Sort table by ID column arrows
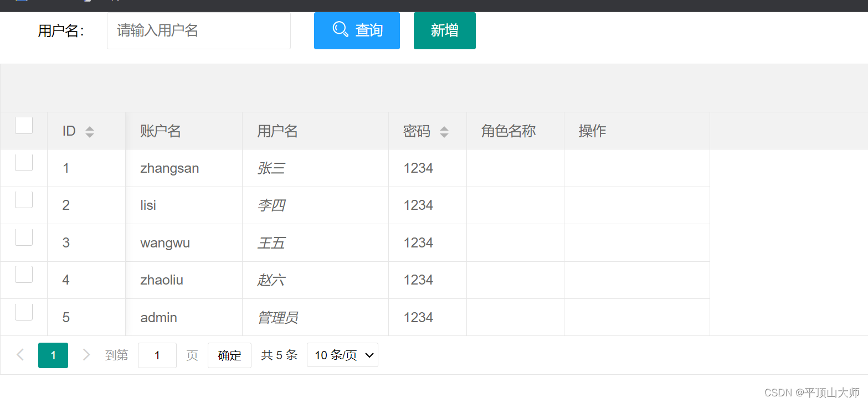Screen dimensions: 868x403 point(90,132)
